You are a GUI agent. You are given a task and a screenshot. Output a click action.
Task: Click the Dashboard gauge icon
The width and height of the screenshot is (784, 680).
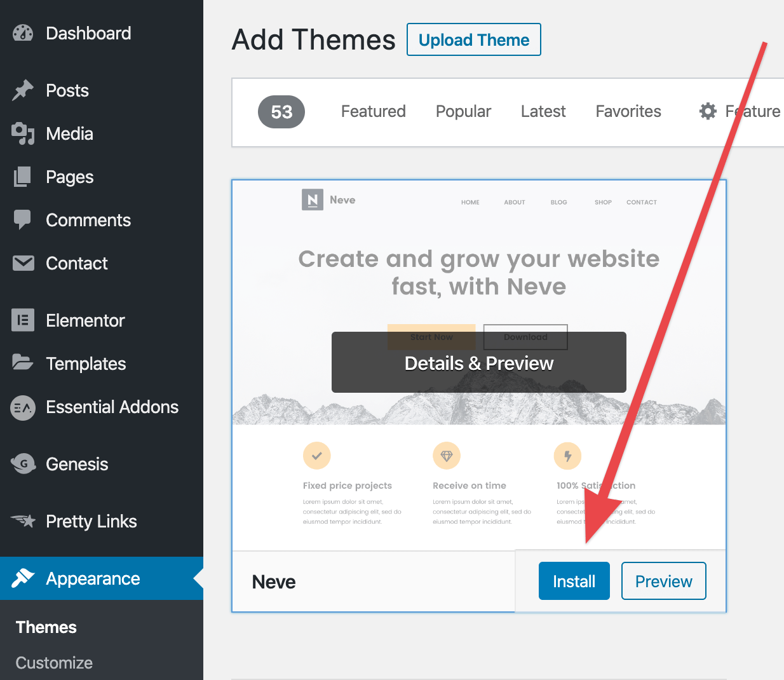(23, 33)
